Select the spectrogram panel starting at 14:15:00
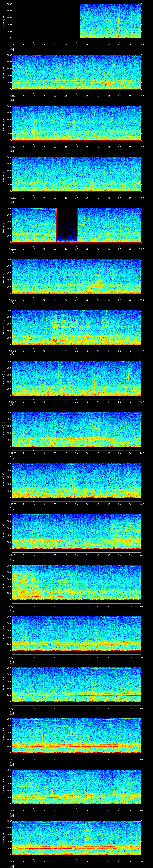The image size is (153, 868). [77, 583]
